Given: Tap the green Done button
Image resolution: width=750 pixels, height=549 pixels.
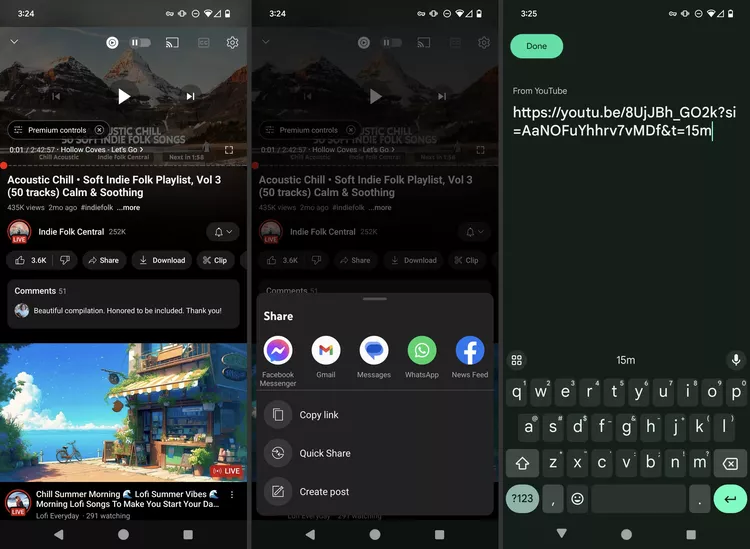Looking at the screenshot, I should (x=536, y=46).
